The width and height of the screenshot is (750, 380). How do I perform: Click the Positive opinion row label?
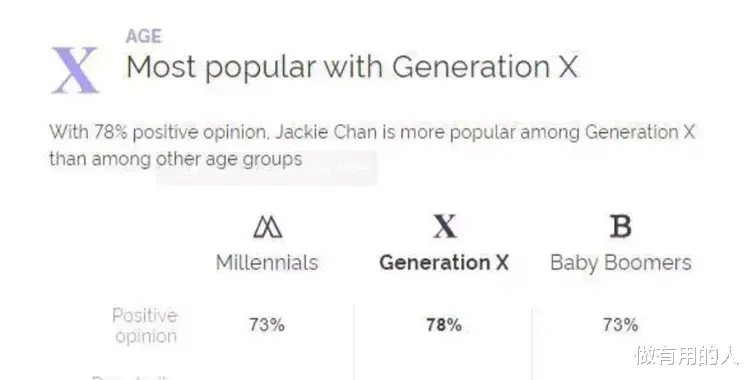pyautogui.click(x=145, y=326)
